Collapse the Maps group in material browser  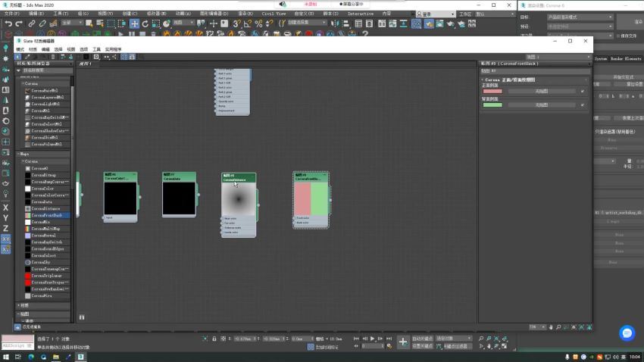coord(19,154)
